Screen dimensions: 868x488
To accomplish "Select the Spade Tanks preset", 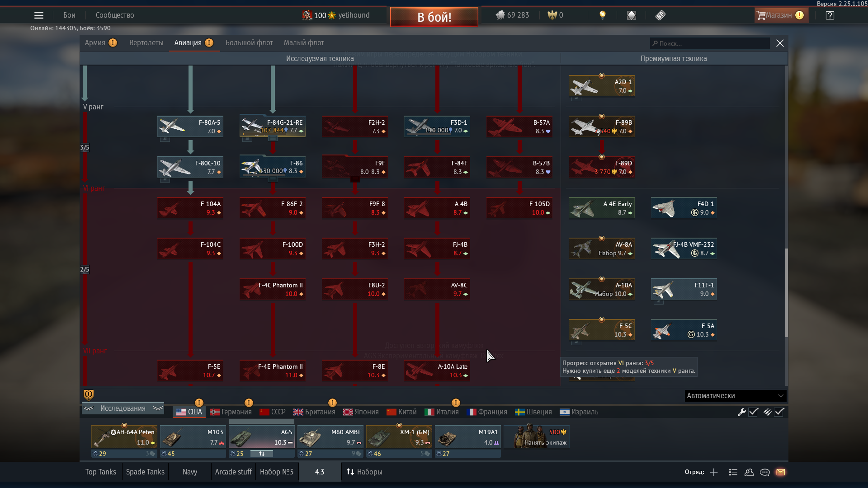I will tap(145, 472).
